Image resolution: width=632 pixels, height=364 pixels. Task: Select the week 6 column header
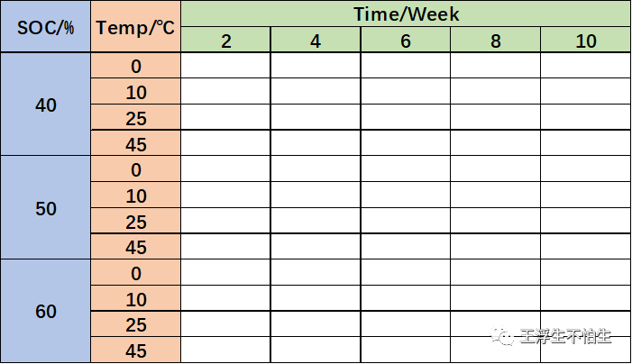[406, 41]
